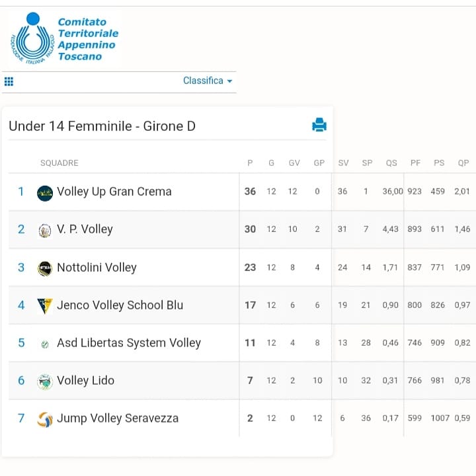This screenshot has width=476, height=476.
Task: Open the Jump Volley Seravezza team link
Action: click(118, 418)
